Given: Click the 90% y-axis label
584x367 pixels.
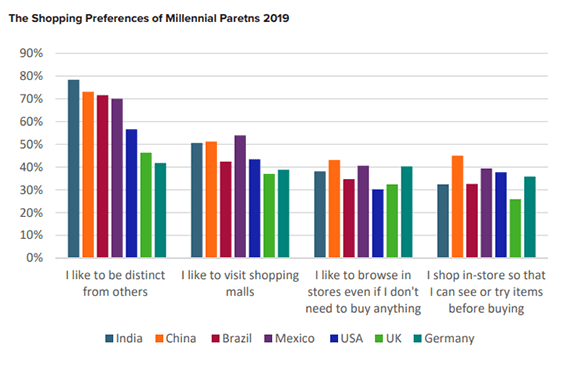Looking at the screenshot, I should (x=31, y=53).
